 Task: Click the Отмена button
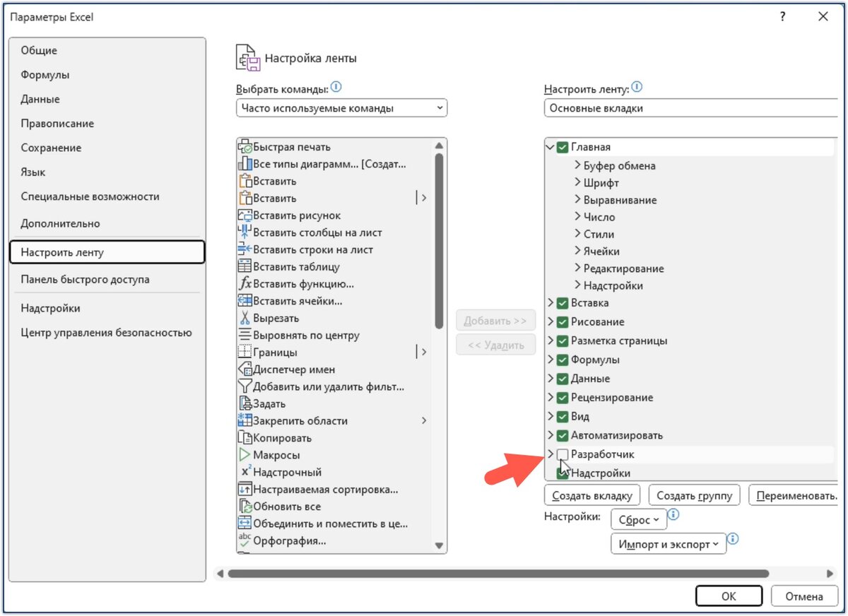pos(804,596)
